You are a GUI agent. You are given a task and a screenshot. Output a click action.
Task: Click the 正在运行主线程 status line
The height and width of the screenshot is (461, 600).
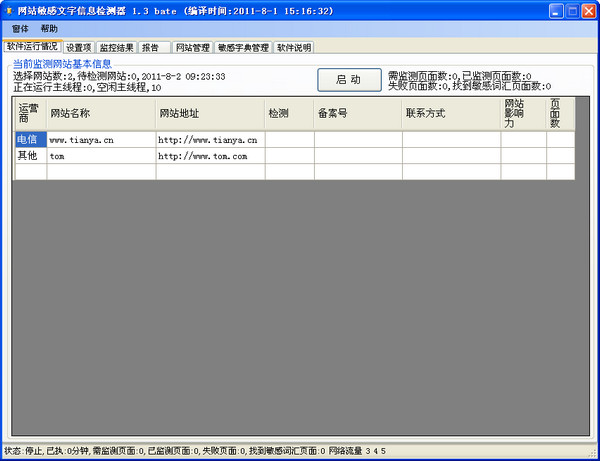87,87
